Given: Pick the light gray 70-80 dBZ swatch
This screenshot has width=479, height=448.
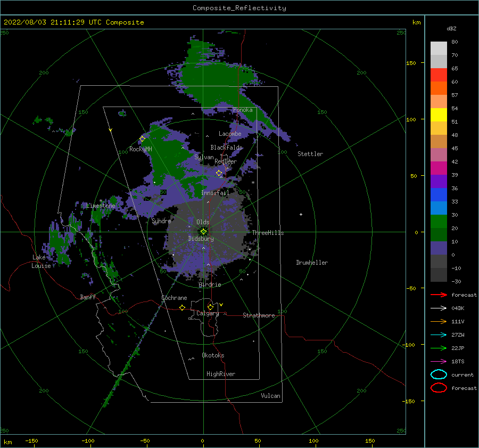Looking at the screenshot, I should [x=439, y=48].
